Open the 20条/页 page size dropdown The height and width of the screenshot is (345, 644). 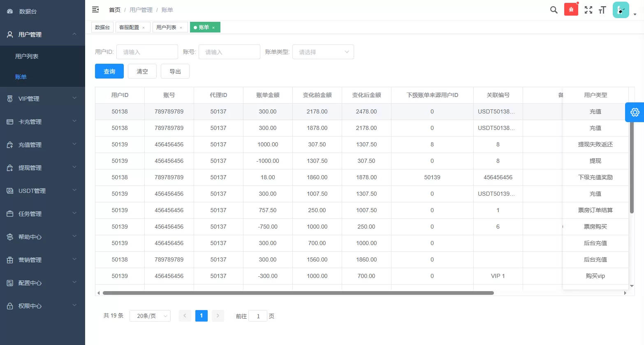point(150,315)
